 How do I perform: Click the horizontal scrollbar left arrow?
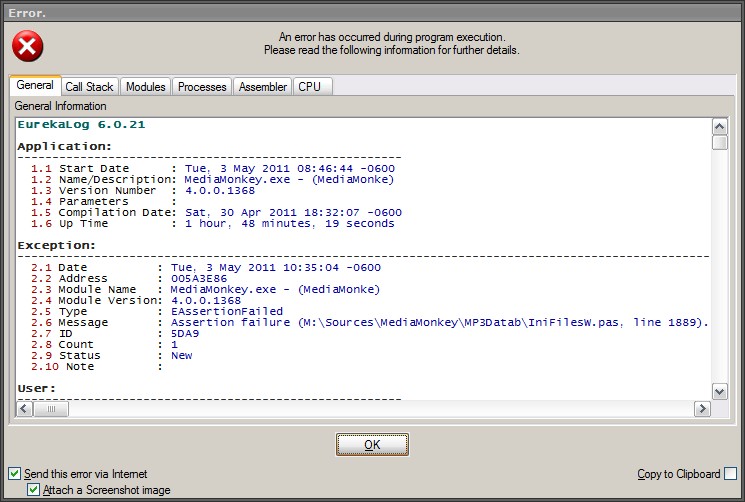pos(24,409)
